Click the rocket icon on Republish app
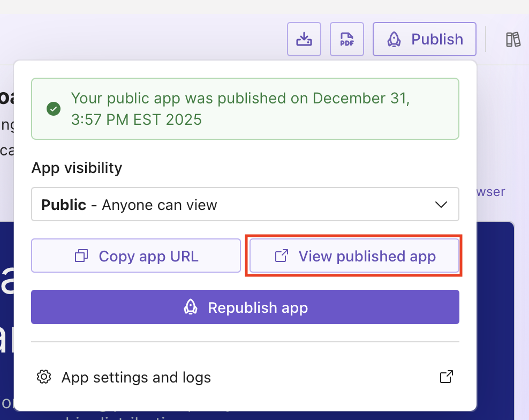The image size is (529, 420). point(191,307)
